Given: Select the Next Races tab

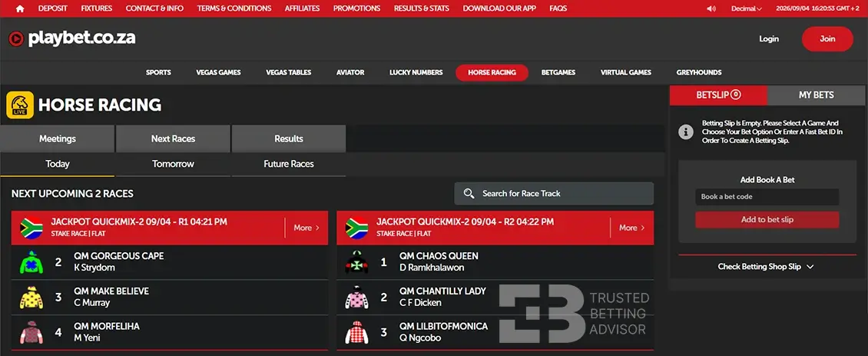Looking at the screenshot, I should 174,138.
